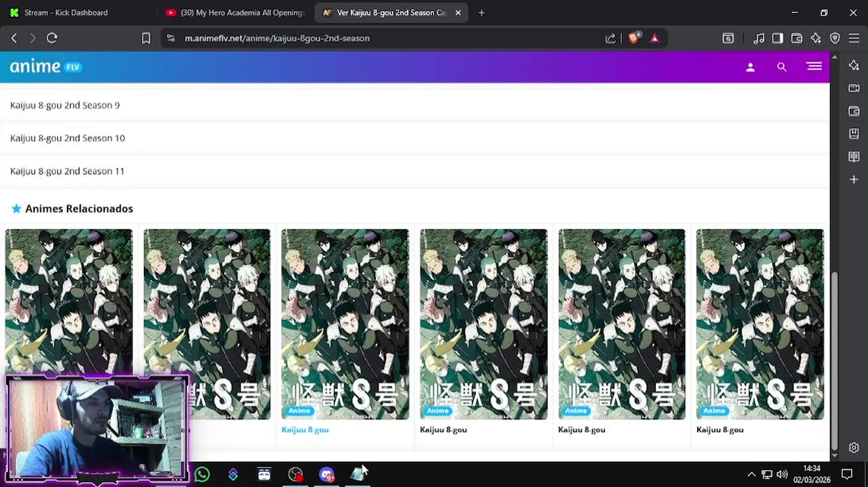
Task: Show hidden system tray icons
Action: [751, 475]
